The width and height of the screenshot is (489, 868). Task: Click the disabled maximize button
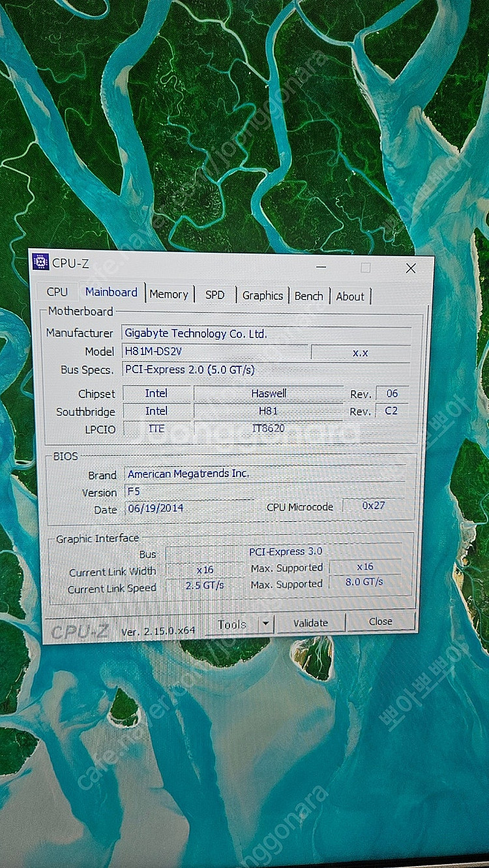[x=366, y=268]
